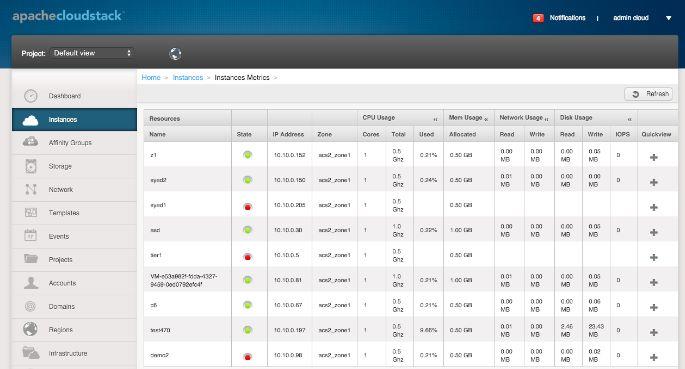The width and height of the screenshot is (685, 369).
Task: Click the Projects folder icon
Action: (31, 259)
